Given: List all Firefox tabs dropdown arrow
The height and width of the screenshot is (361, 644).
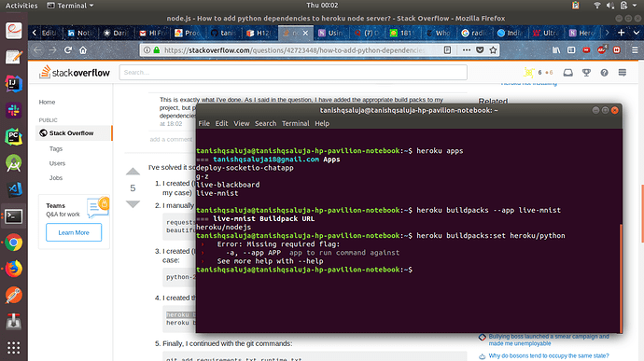Looking at the screenshot, I should point(636,33).
